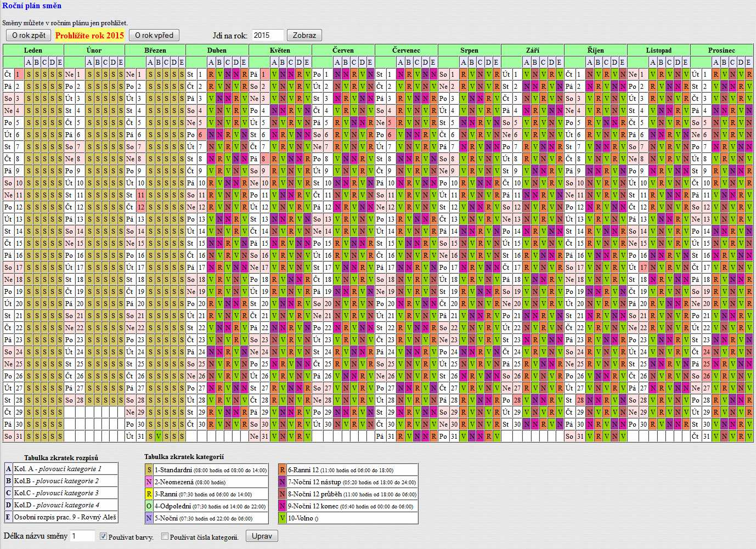This screenshot has height=549, width=756.
Task: Click the 'O' swatch for 4-Odpolední
Action: (x=149, y=506)
